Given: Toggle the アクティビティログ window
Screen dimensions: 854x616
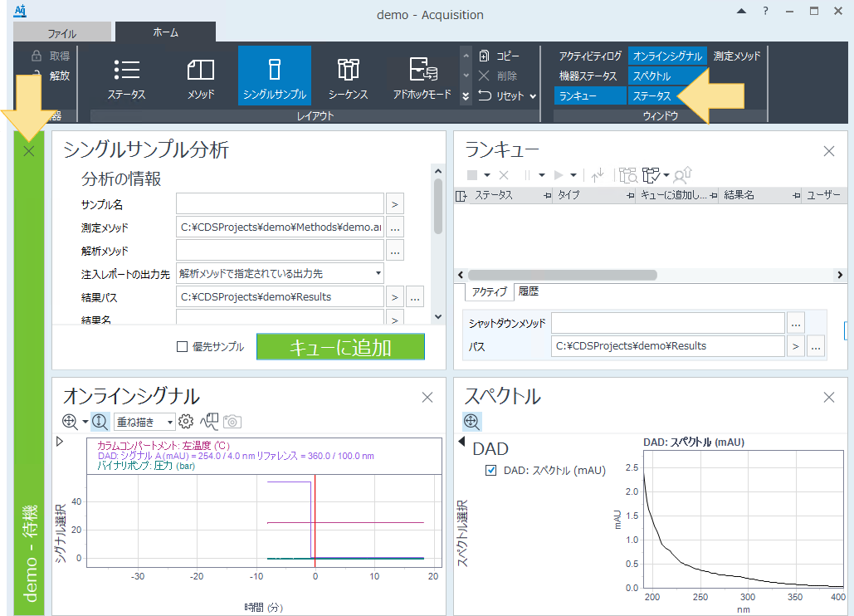Looking at the screenshot, I should 590,56.
